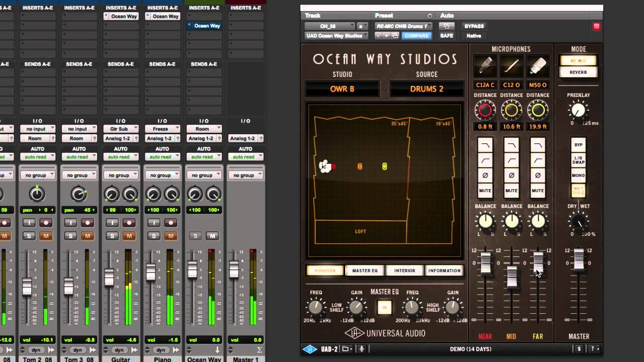This screenshot has height=362, width=644.
Task: Click the UAD folder icon in the bottom bar
Action: tap(348, 349)
